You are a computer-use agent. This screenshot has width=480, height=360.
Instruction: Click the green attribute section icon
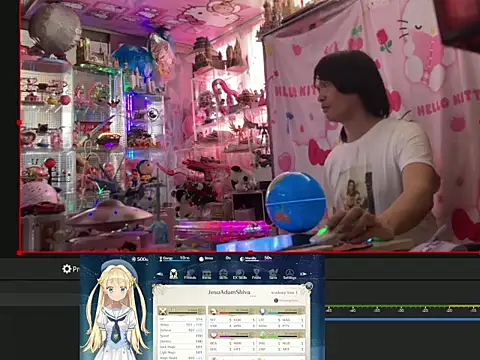[x=262, y=334]
